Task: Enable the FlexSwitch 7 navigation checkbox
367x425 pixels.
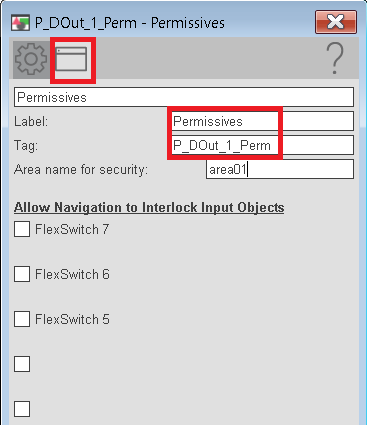Action: click(22, 229)
